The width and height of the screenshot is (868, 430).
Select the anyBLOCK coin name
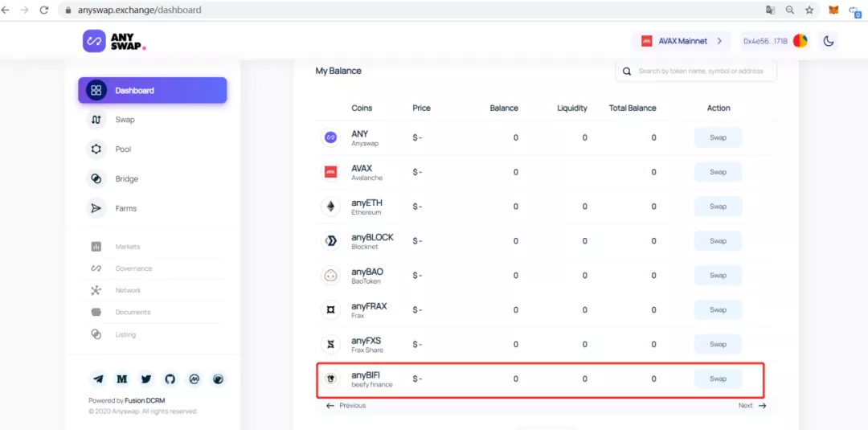click(373, 237)
